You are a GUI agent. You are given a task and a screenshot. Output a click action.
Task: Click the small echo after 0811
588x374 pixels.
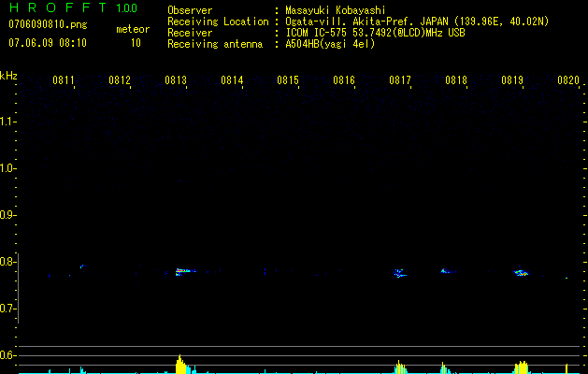(82, 266)
